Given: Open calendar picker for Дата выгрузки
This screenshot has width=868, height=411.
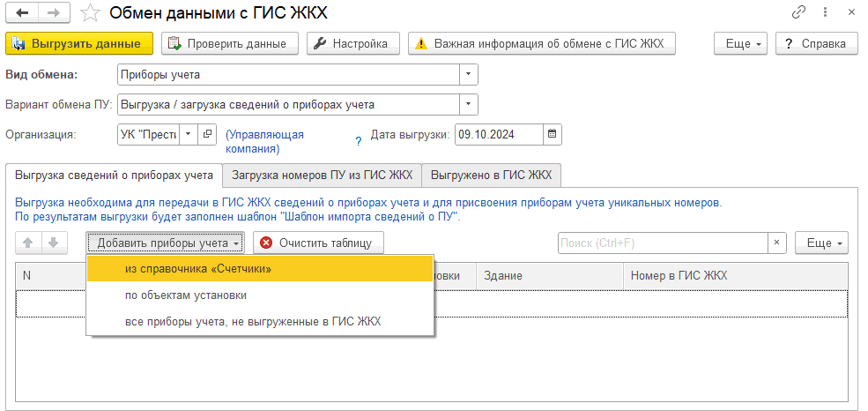Looking at the screenshot, I should coord(553,135).
